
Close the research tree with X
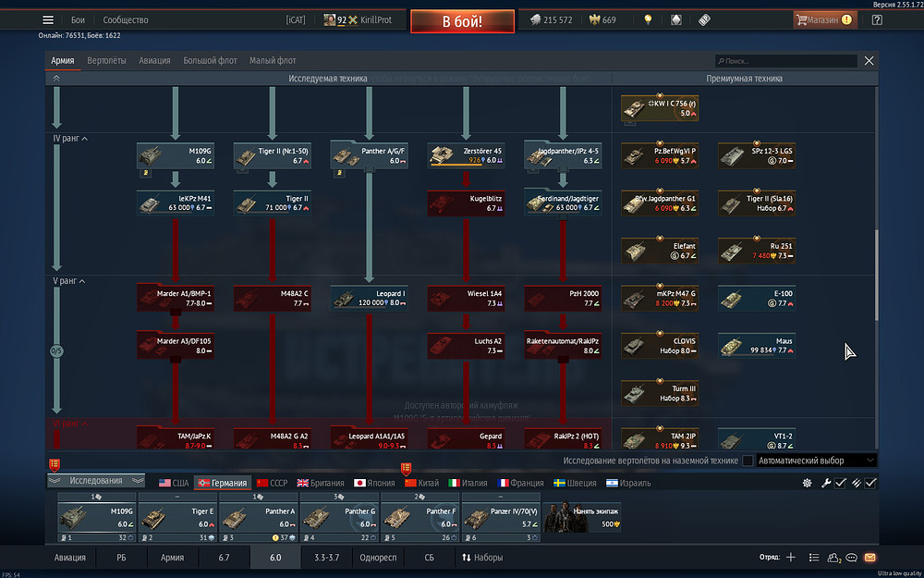pos(869,61)
